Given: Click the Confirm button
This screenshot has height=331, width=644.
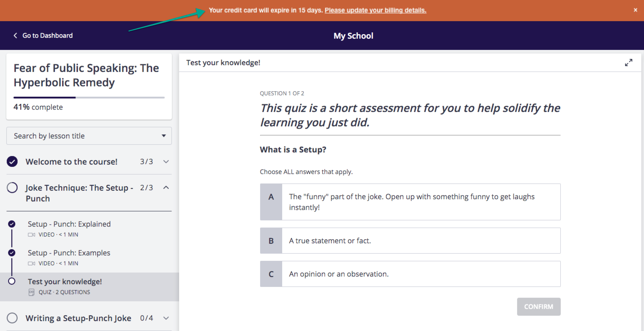Looking at the screenshot, I should 539,307.
